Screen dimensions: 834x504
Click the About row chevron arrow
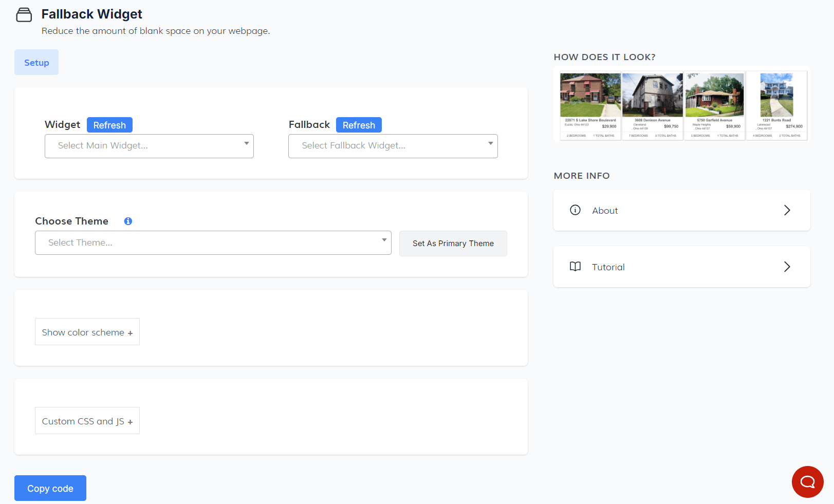[787, 210]
